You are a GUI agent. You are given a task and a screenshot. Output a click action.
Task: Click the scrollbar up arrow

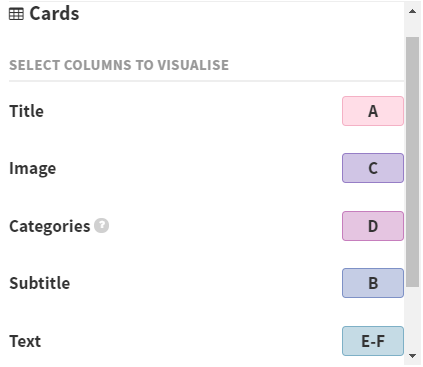[x=412, y=11]
